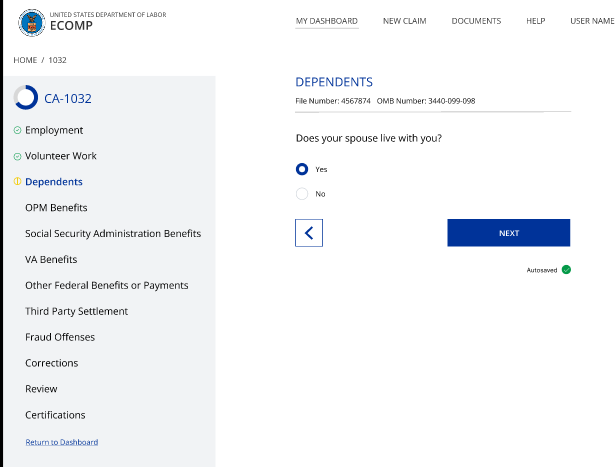Open the OPM Benefits section
The height and width of the screenshot is (467, 615).
click(56, 208)
